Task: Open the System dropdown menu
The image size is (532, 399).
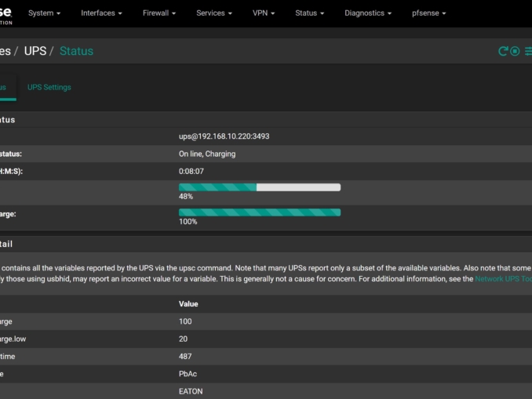Action: [x=46, y=13]
